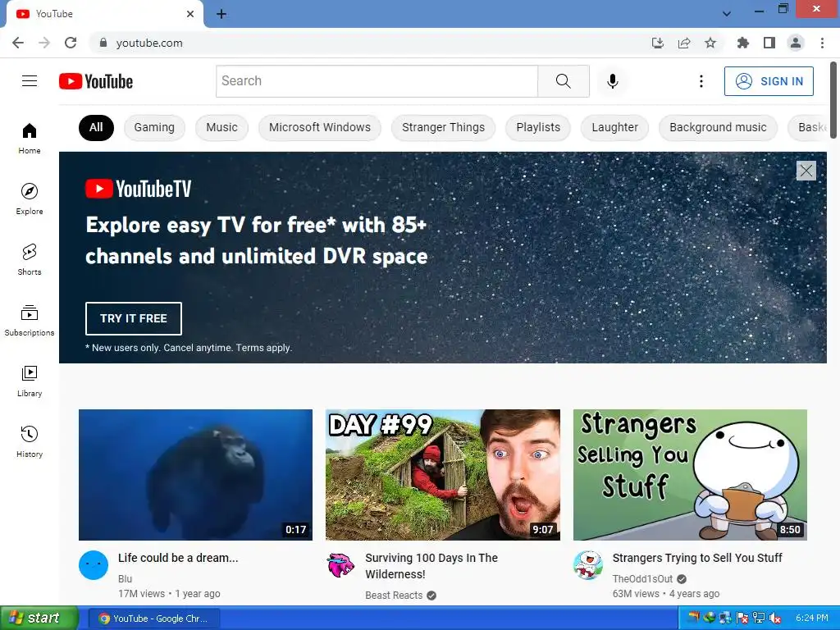Open Surviving 100 Days In The Wilderness title
Viewport: 840px width, 630px height.
pos(431,566)
